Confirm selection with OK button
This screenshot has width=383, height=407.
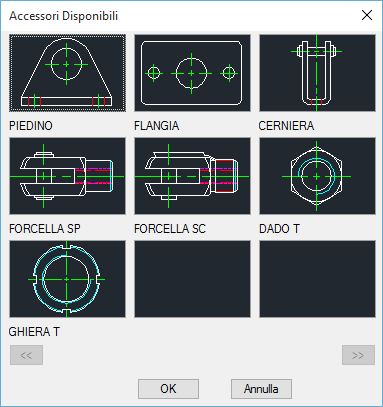[168, 389]
